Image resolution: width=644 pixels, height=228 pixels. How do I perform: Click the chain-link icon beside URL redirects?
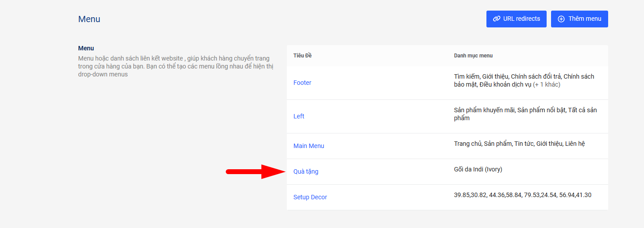point(497,19)
